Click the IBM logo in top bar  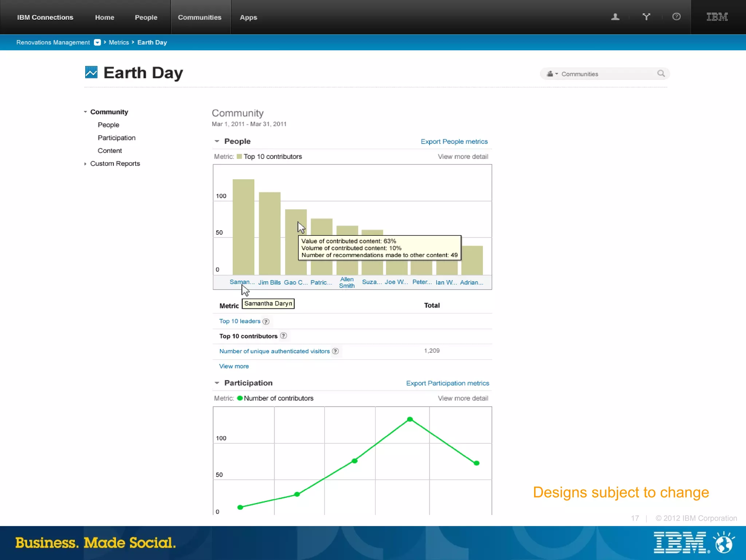click(x=717, y=17)
